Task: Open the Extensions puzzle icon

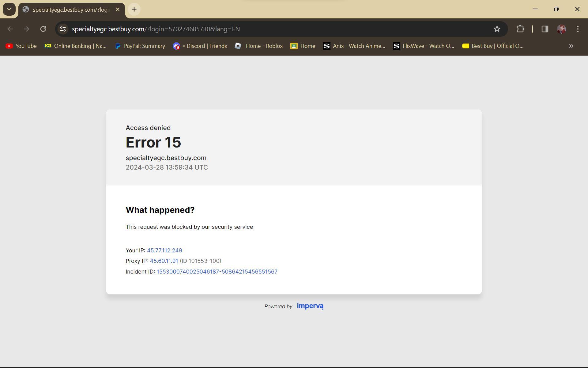Action: point(520,29)
